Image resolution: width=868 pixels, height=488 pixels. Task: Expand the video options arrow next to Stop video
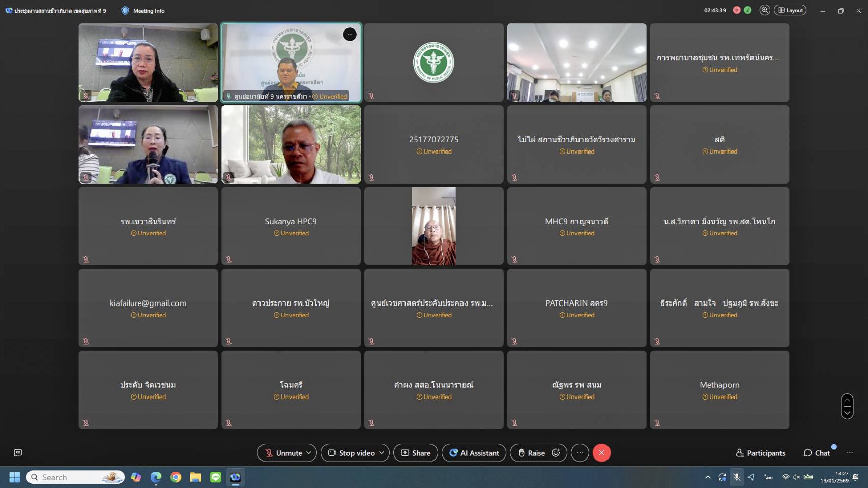382,453
